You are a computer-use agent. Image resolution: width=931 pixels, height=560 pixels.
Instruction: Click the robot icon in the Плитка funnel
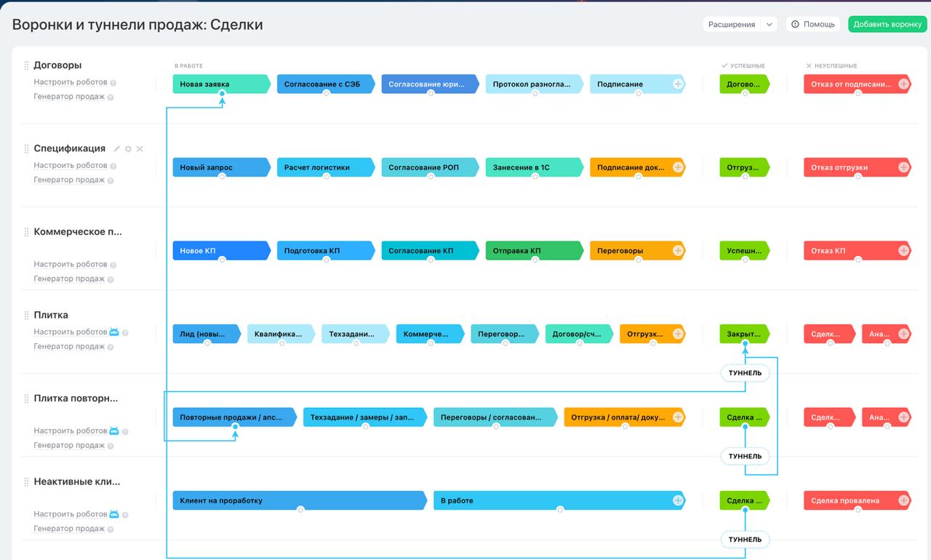point(114,332)
